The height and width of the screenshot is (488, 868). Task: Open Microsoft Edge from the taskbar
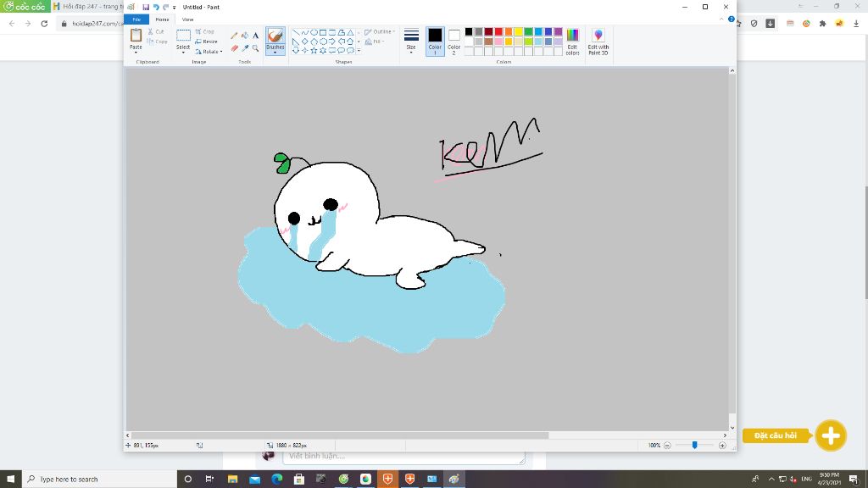click(x=277, y=480)
